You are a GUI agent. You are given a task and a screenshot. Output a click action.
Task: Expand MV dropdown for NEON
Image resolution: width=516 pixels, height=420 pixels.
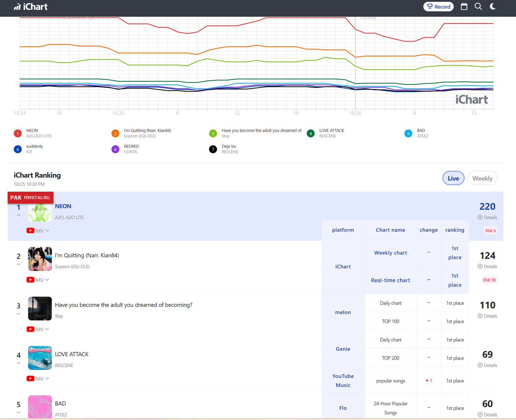click(42, 231)
